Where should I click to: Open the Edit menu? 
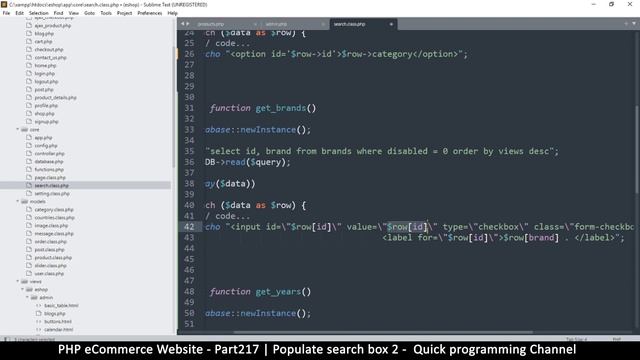point(20,13)
